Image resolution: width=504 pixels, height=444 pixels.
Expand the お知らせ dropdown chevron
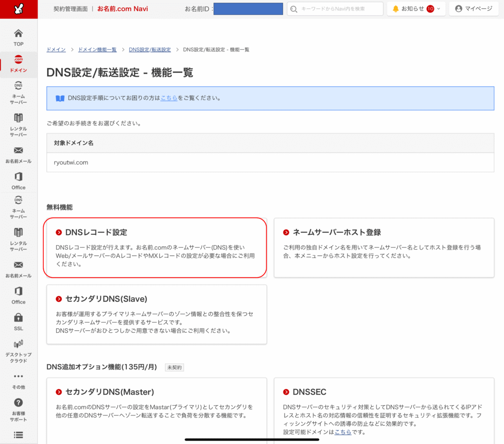pos(439,9)
